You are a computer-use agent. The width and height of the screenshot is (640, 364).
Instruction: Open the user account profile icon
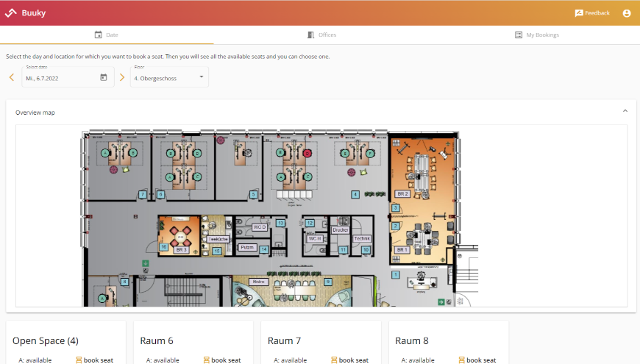click(x=627, y=13)
